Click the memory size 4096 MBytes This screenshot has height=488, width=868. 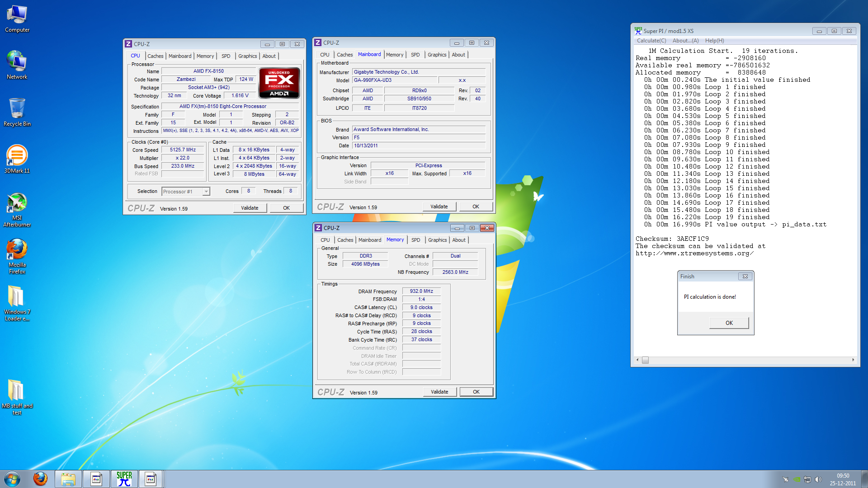coord(365,264)
